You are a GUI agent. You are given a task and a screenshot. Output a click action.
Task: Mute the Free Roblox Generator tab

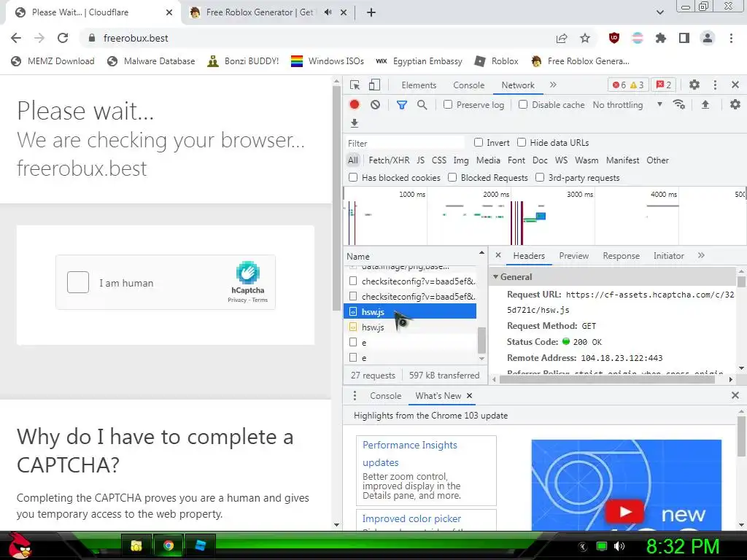328,12
